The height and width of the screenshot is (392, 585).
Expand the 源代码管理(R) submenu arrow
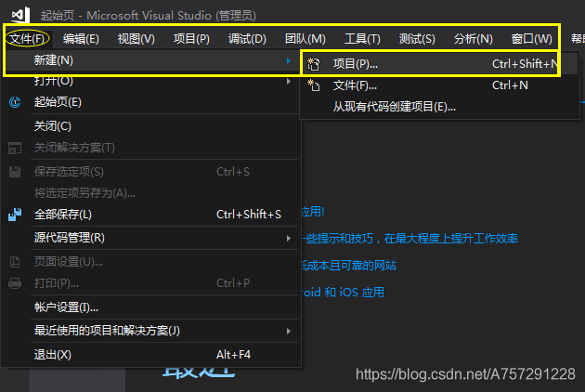point(289,238)
